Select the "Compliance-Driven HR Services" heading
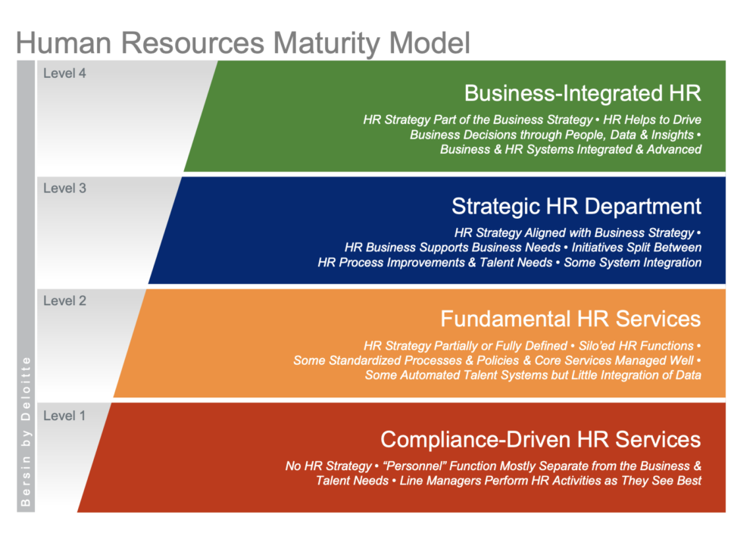 540,439
